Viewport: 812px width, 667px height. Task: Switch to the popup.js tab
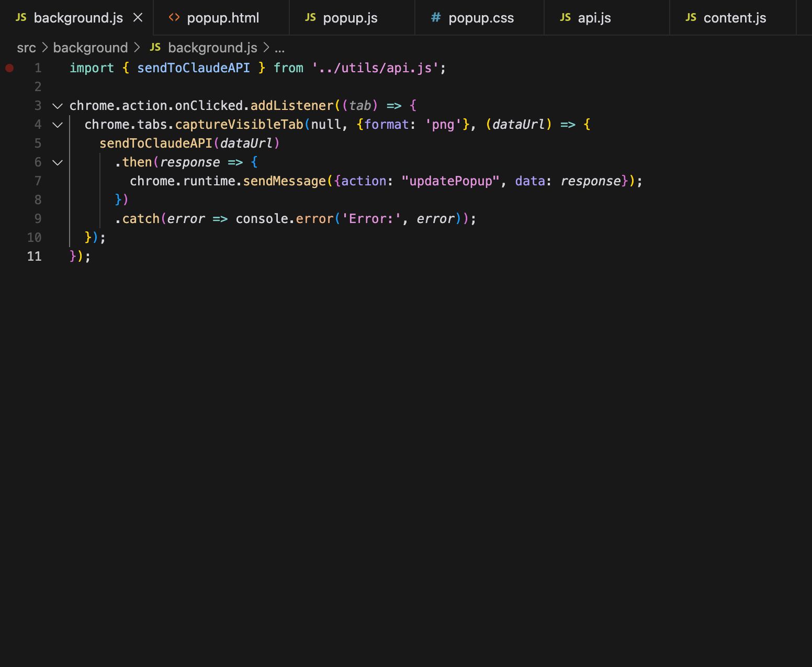coord(352,18)
